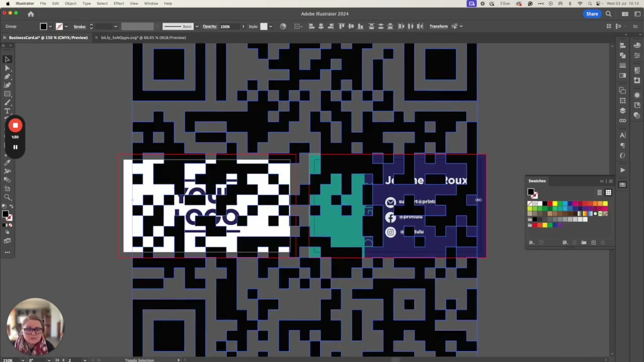
Task: Create a new color group folder
Action: [x=584, y=243]
